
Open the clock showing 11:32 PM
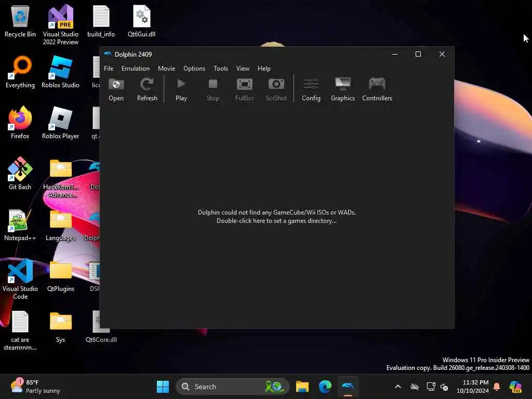point(473,387)
